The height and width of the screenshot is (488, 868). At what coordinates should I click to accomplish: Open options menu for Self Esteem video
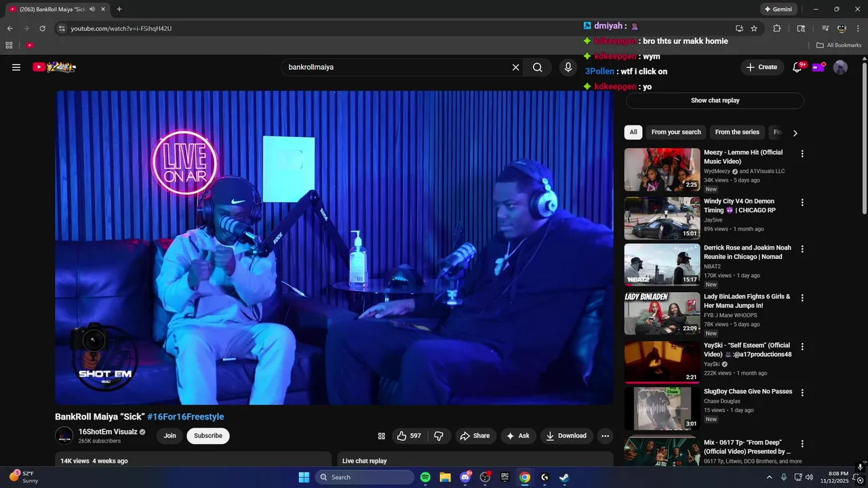coord(802,347)
